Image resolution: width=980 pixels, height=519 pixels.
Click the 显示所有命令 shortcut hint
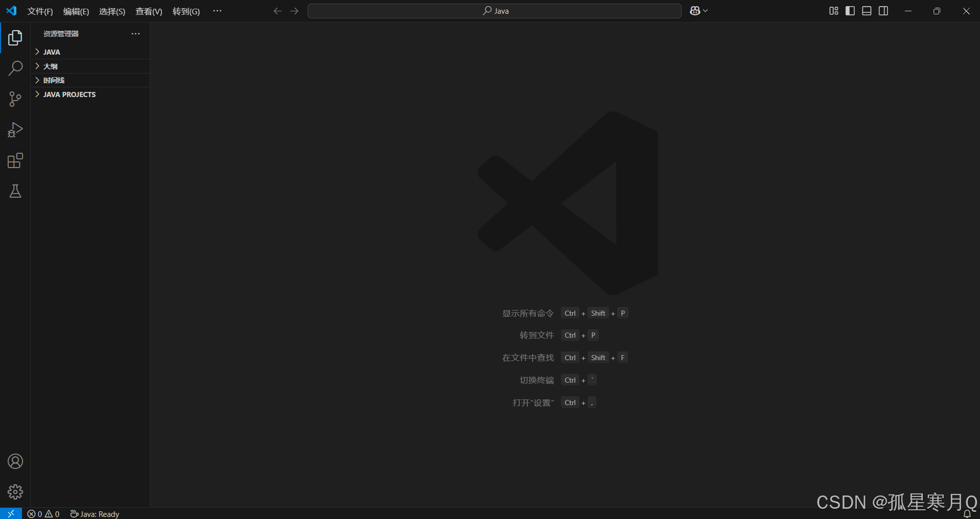tap(528, 313)
